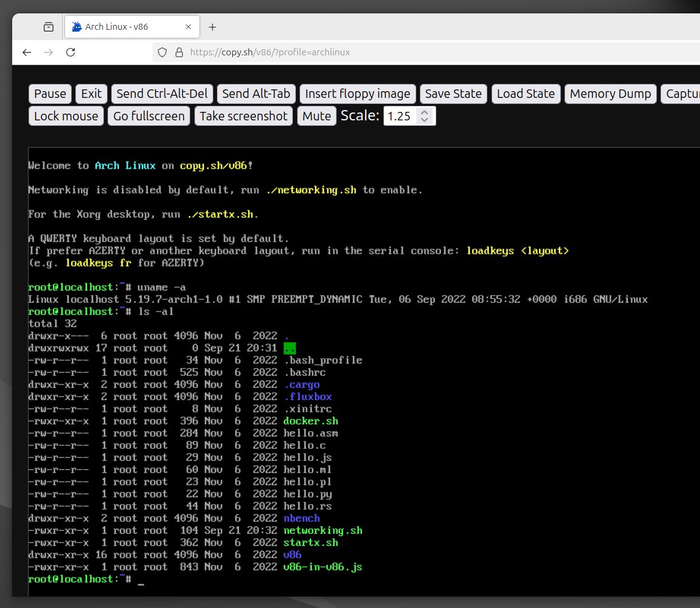Viewport: 700px width, 608px height.
Task: Click the forward navigation arrow
Action: point(49,52)
